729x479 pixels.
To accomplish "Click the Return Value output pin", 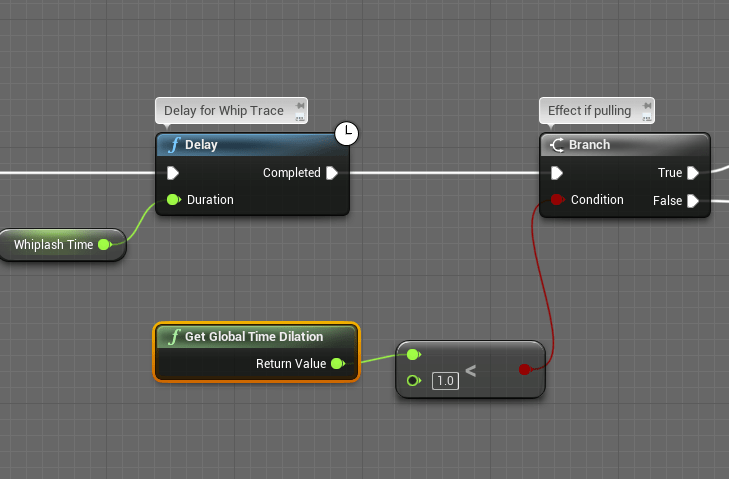I will [337, 363].
